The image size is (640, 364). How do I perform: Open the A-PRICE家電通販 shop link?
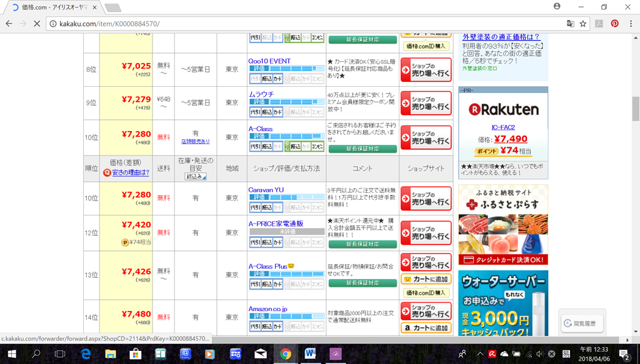(276, 224)
